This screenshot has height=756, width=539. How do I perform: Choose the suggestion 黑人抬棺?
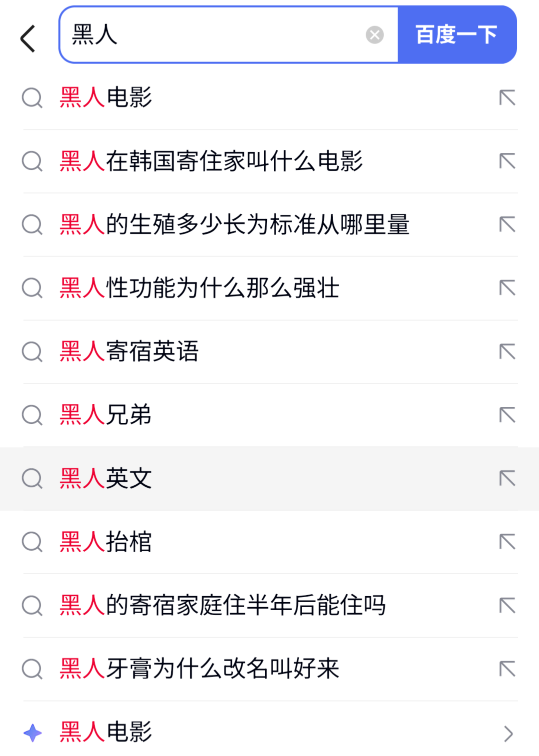270,542
